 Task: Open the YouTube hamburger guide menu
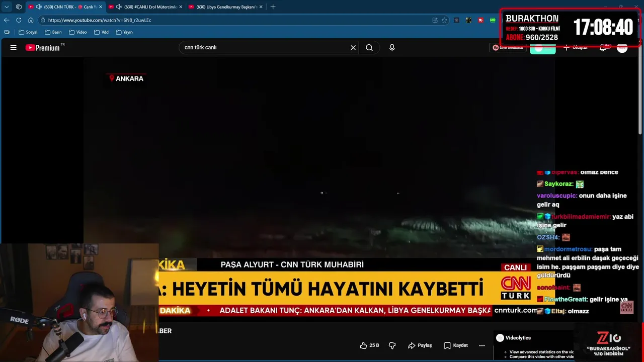(x=14, y=48)
